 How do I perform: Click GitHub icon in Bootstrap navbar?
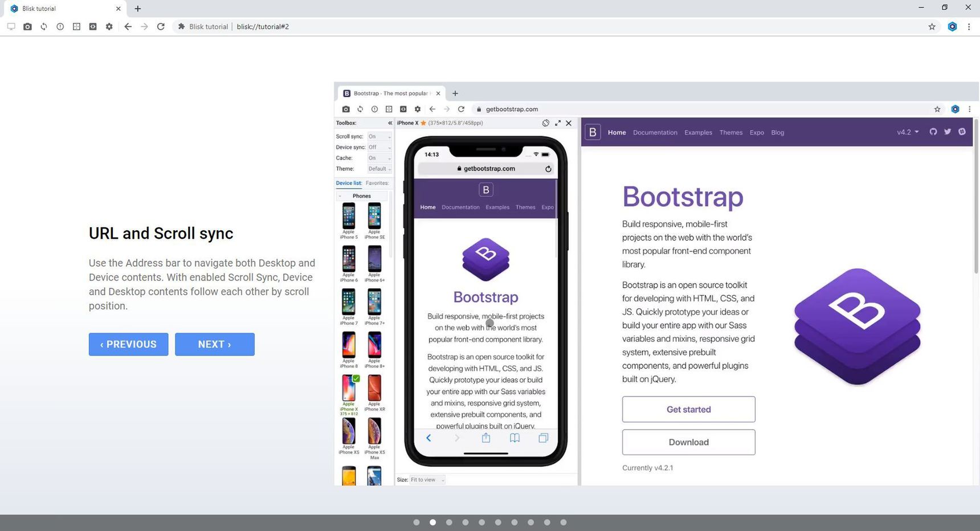933,132
